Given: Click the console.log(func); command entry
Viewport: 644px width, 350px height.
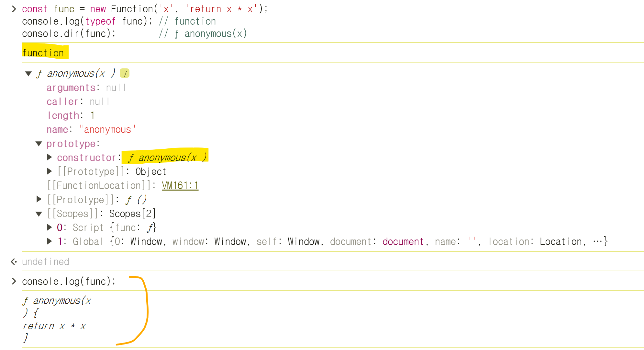Looking at the screenshot, I should click(69, 281).
